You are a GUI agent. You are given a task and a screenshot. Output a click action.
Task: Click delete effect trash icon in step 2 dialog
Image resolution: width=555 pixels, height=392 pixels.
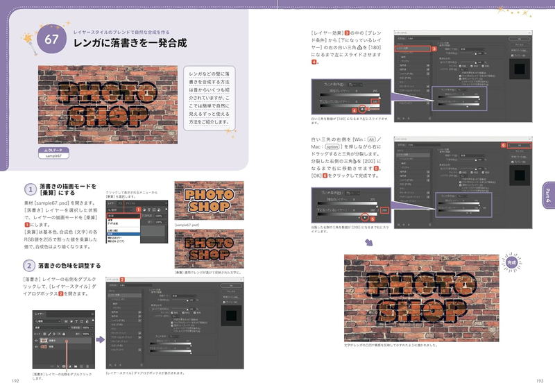142,365
